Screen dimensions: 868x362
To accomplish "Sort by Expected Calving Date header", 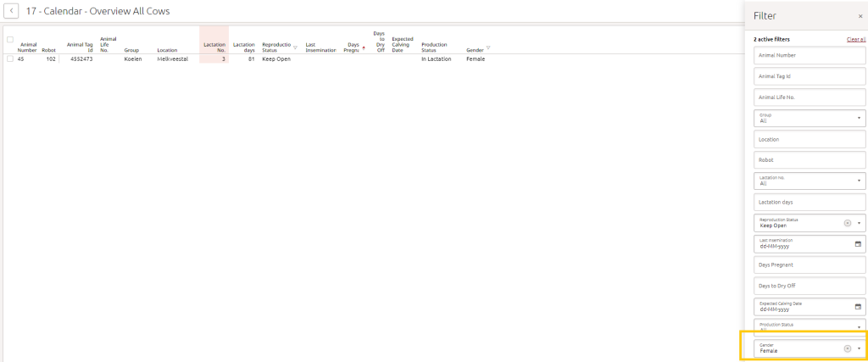I will click(403, 44).
